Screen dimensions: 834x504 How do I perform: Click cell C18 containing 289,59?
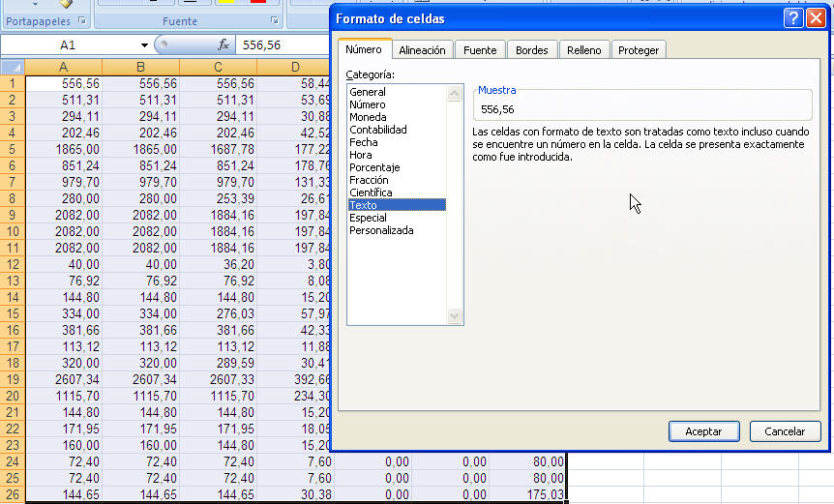pyautogui.click(x=218, y=363)
